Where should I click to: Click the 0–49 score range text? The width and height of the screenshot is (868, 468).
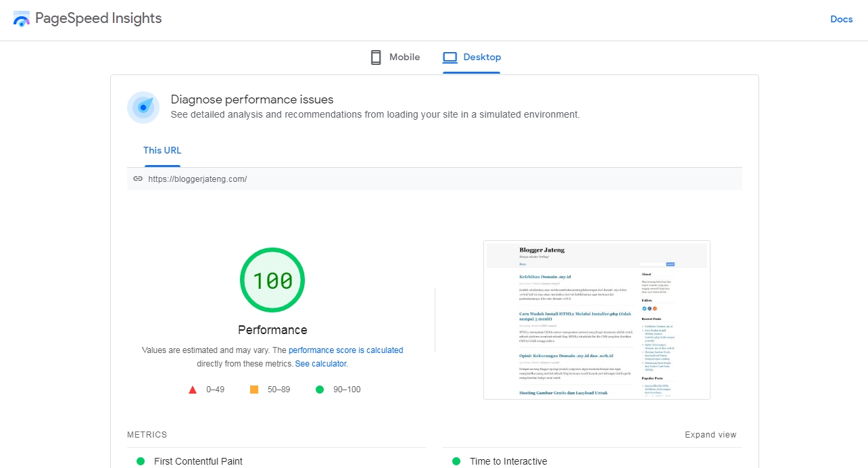coord(215,390)
